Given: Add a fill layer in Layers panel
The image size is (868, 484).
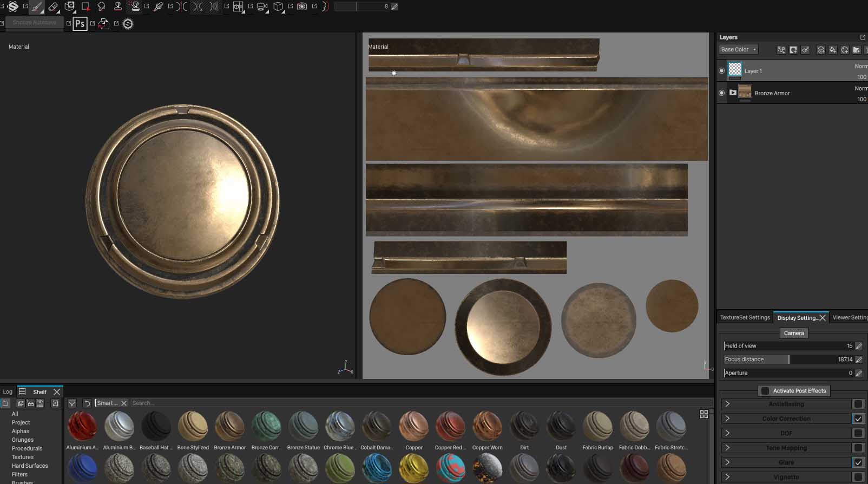Looking at the screenshot, I should point(833,50).
